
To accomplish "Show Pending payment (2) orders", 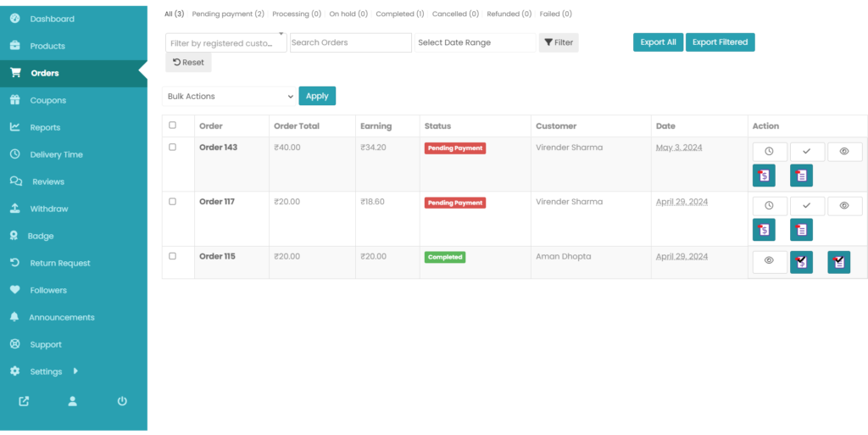I will [228, 14].
